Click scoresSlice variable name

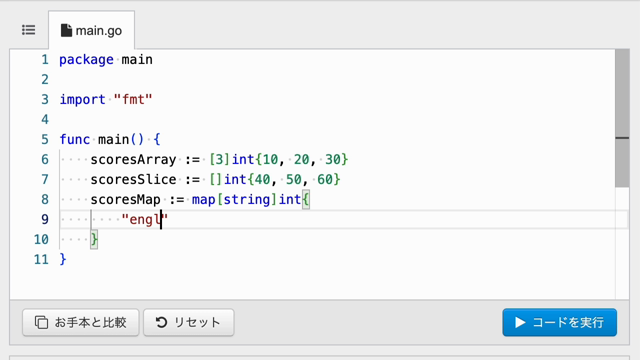pos(133,180)
